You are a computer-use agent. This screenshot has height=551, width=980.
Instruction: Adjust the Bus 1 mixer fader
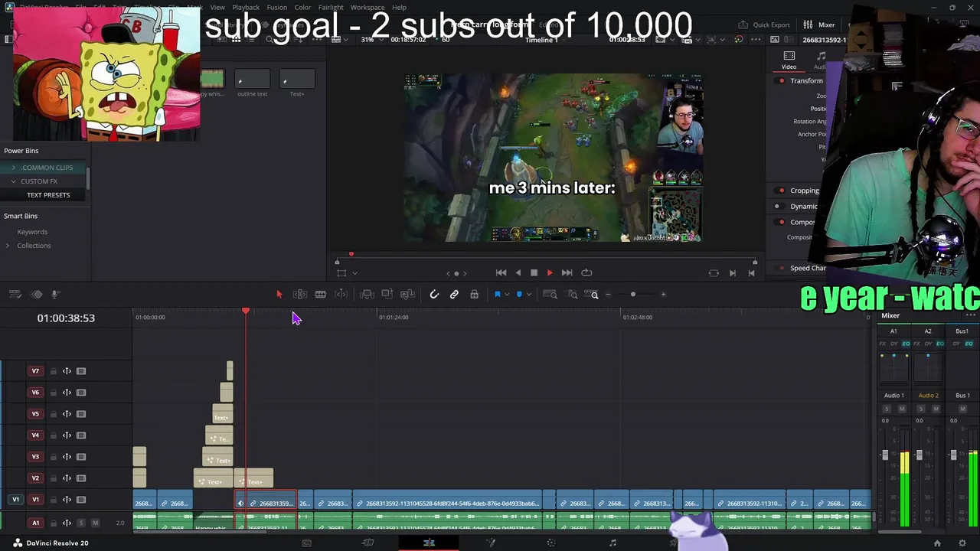coord(953,455)
